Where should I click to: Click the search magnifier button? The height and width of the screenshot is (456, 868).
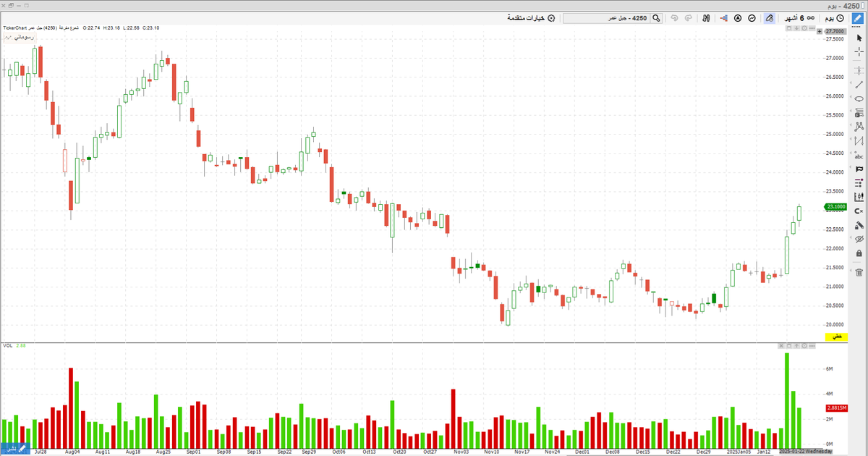pyautogui.click(x=656, y=18)
